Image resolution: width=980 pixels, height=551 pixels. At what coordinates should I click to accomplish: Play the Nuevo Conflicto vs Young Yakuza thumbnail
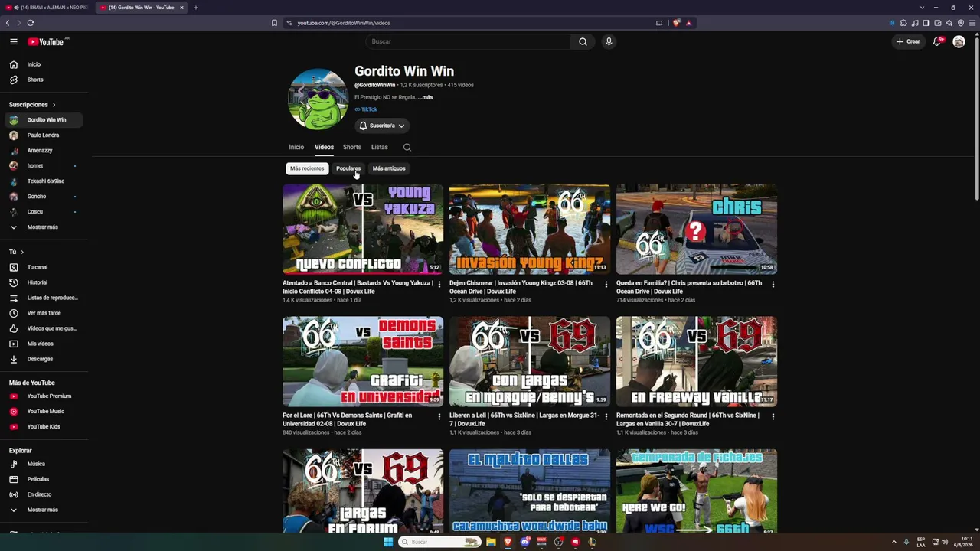point(363,229)
